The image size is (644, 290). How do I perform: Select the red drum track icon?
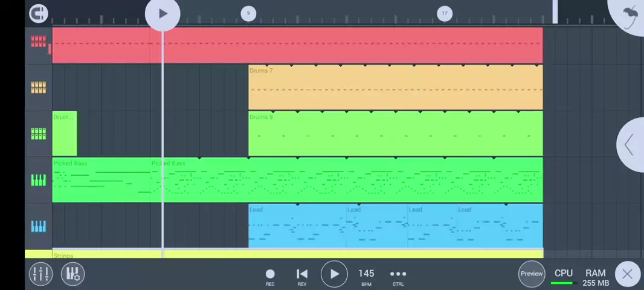tap(38, 42)
